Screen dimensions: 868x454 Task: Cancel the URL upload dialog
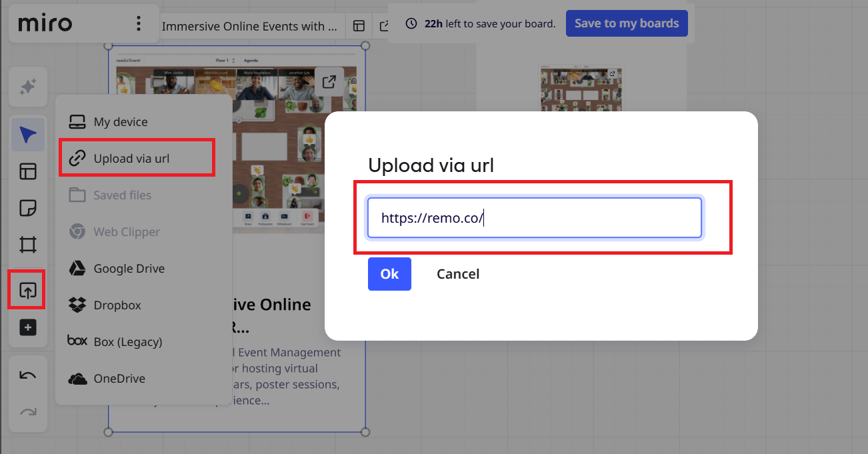tap(458, 273)
